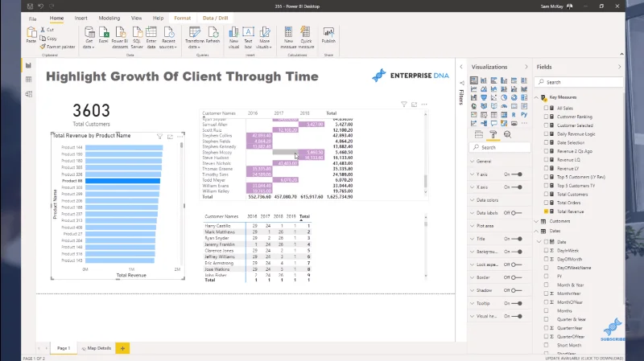Open the Model view from left sidebar

28,93
